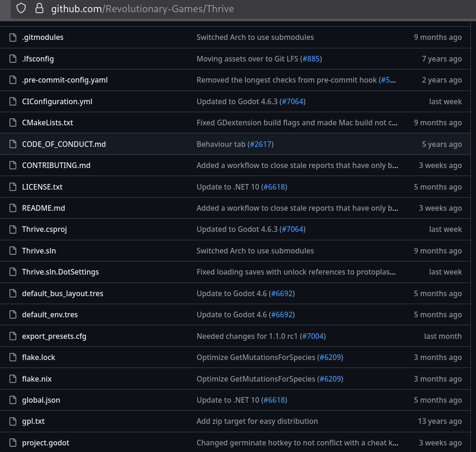Open pull request #885 link

tap(311, 59)
